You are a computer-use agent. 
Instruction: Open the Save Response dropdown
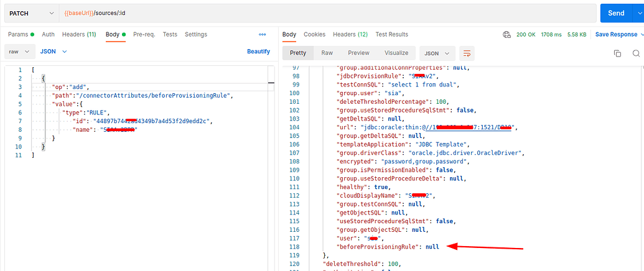pyautogui.click(x=619, y=35)
